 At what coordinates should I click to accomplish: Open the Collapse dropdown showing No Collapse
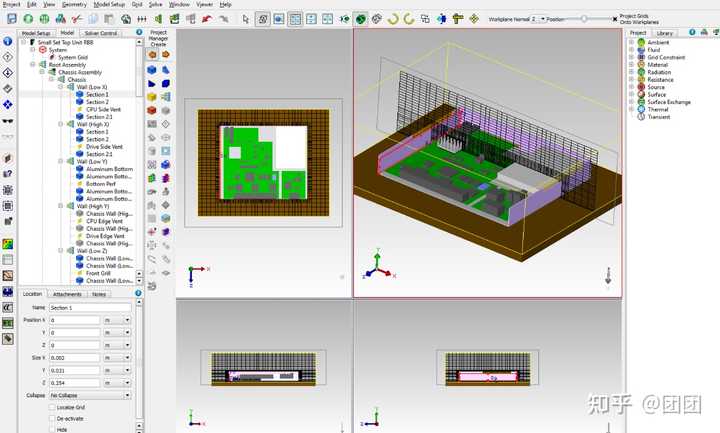pyautogui.click(x=90, y=395)
